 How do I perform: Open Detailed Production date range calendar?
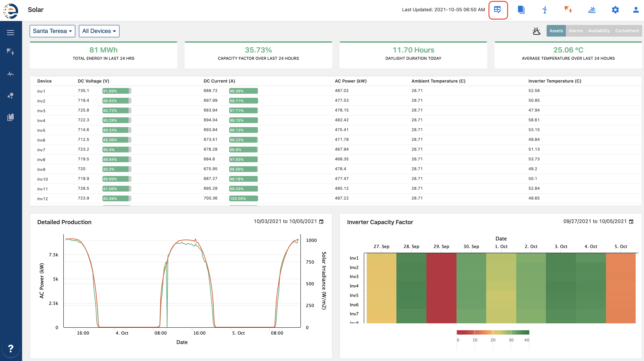click(321, 221)
